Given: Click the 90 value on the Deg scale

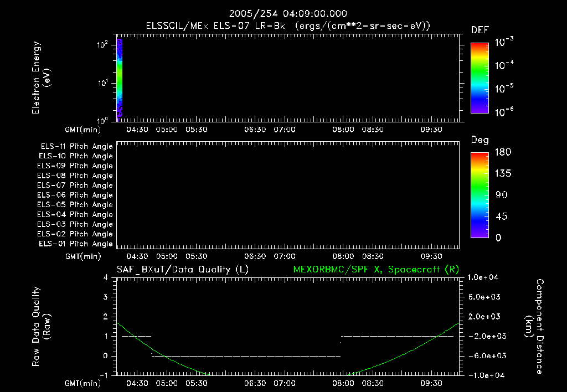Looking at the screenshot, I should (x=502, y=195).
